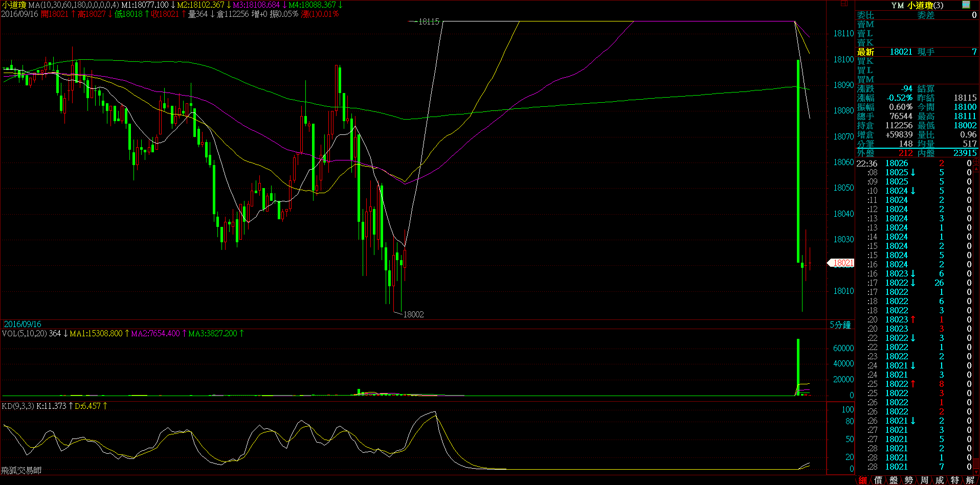This screenshot has width=980, height=485.
Task: Click the 持倉 value 112256
Action: [899, 125]
